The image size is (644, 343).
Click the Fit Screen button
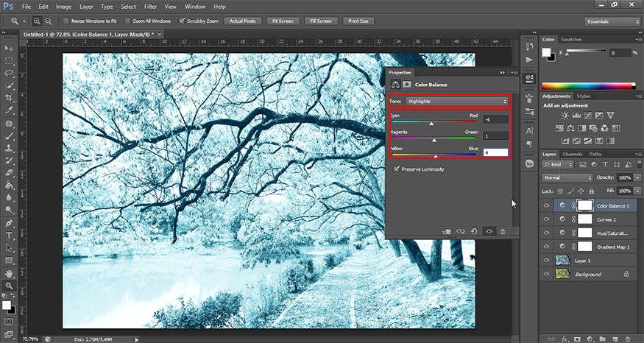click(x=283, y=21)
